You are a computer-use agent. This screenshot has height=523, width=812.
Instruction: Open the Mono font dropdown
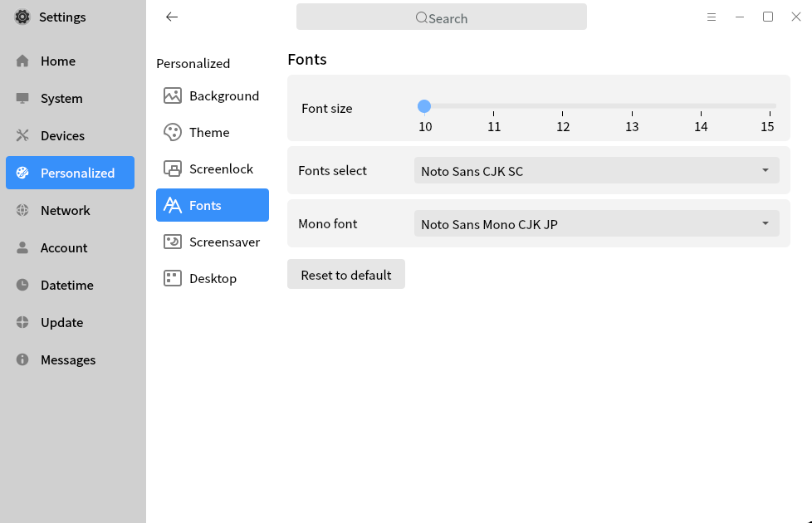coord(596,223)
